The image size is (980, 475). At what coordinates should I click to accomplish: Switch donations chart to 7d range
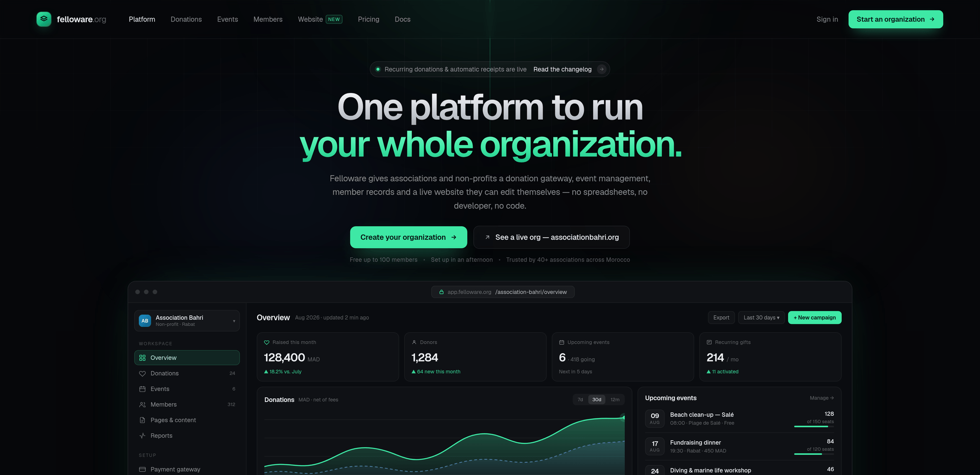[x=580, y=400]
